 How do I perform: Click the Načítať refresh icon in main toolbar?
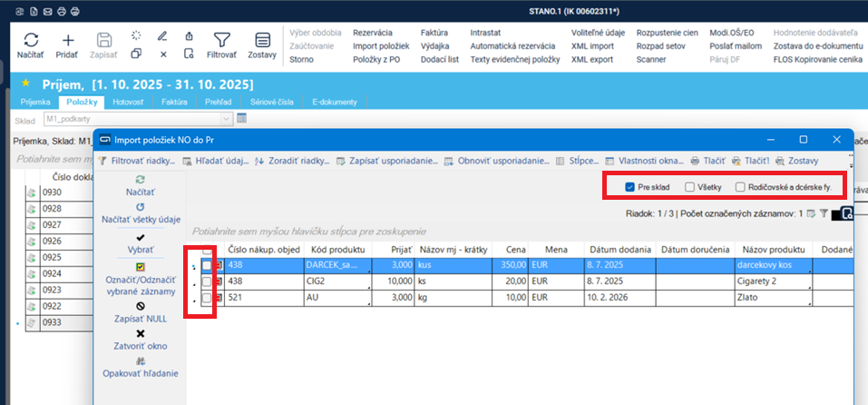click(29, 41)
